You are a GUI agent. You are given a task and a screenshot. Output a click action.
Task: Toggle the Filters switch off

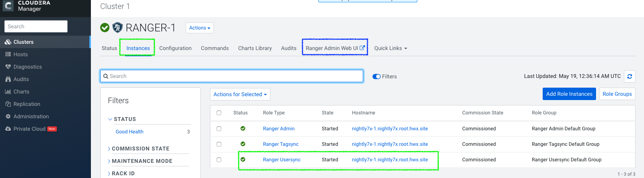(x=376, y=76)
